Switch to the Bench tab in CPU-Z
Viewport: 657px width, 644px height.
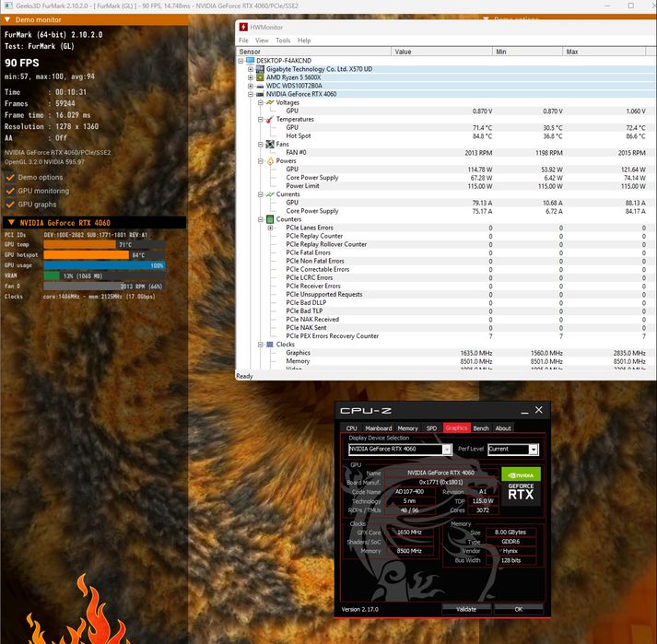point(481,428)
